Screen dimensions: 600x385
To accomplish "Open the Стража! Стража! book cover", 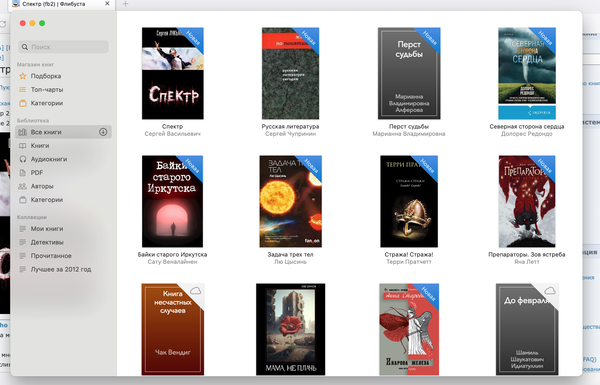I will [409, 201].
